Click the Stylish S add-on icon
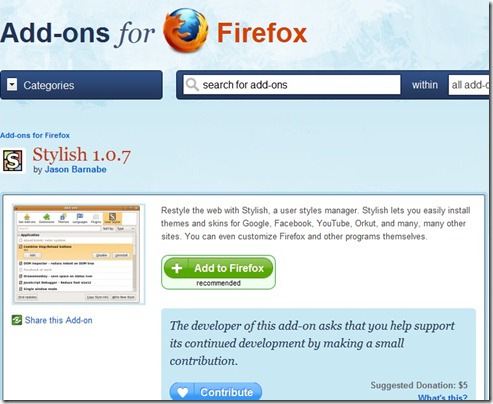493x404 pixels. point(13,161)
